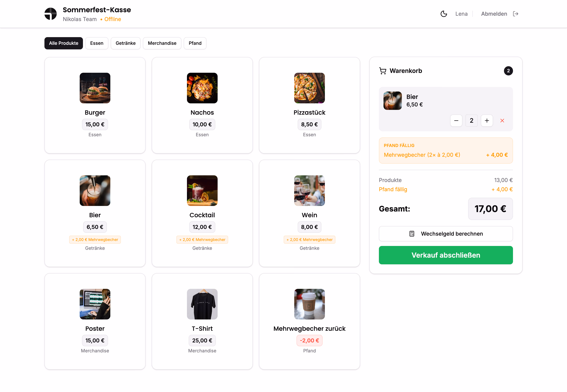Viewport: 567px width, 392px height.
Task: Remove Bier with the red X
Action: click(x=502, y=121)
